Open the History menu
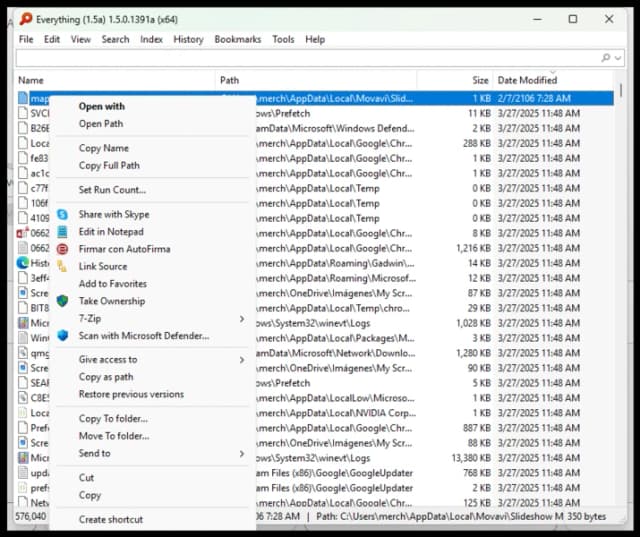 [189, 39]
